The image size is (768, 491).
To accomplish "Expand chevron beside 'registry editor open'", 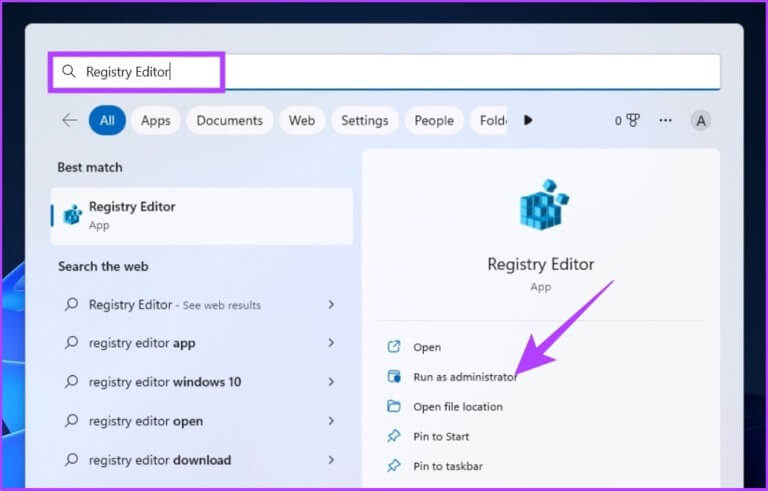I will pyautogui.click(x=332, y=421).
